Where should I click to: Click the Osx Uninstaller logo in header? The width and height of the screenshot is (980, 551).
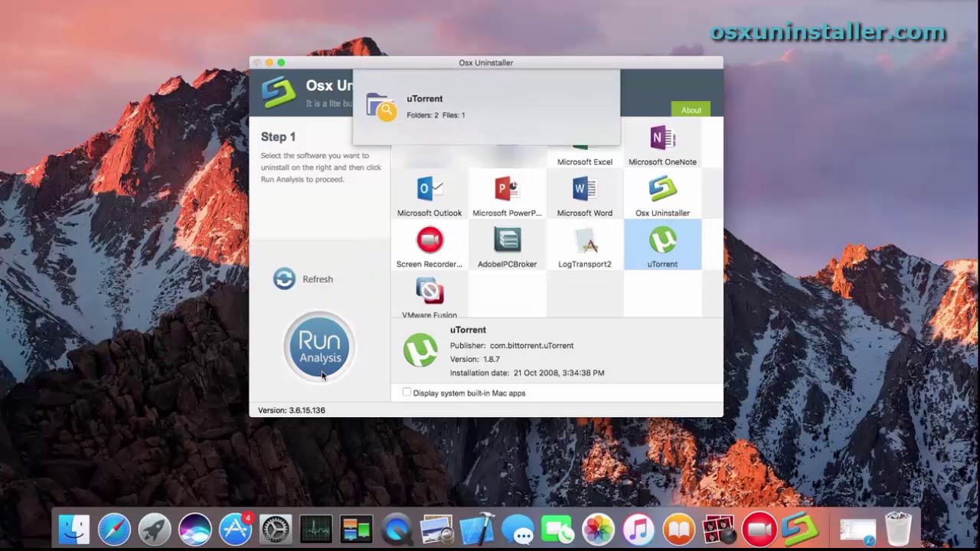tap(279, 92)
